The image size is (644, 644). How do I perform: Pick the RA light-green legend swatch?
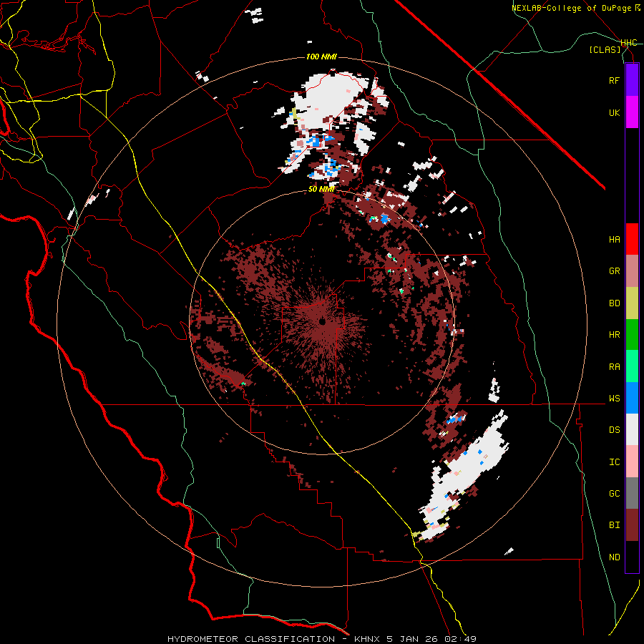[632, 366]
